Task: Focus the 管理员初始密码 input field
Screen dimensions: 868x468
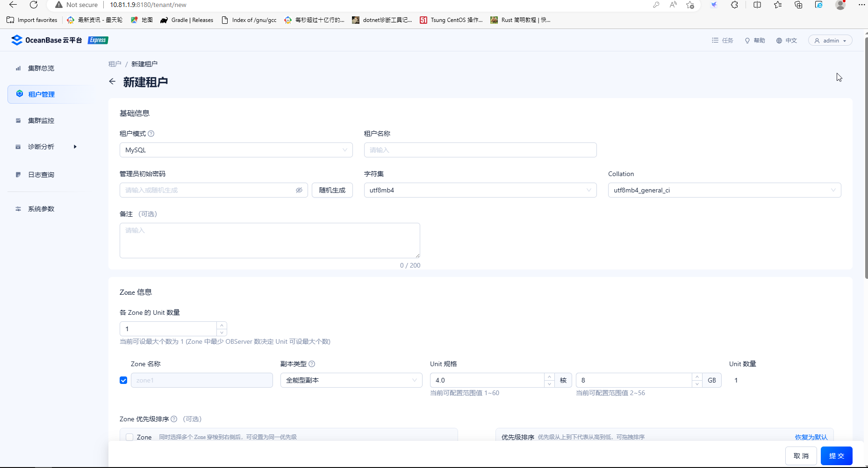Action: click(214, 190)
